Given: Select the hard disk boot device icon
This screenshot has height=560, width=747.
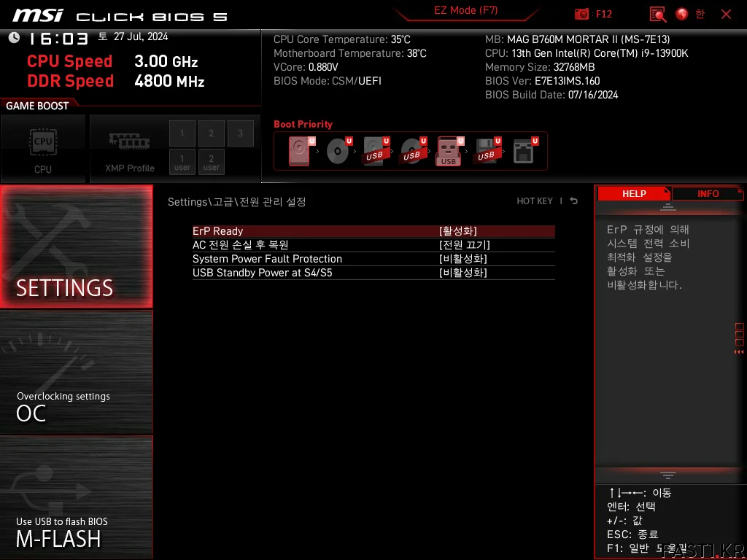Looking at the screenshot, I should 301,151.
